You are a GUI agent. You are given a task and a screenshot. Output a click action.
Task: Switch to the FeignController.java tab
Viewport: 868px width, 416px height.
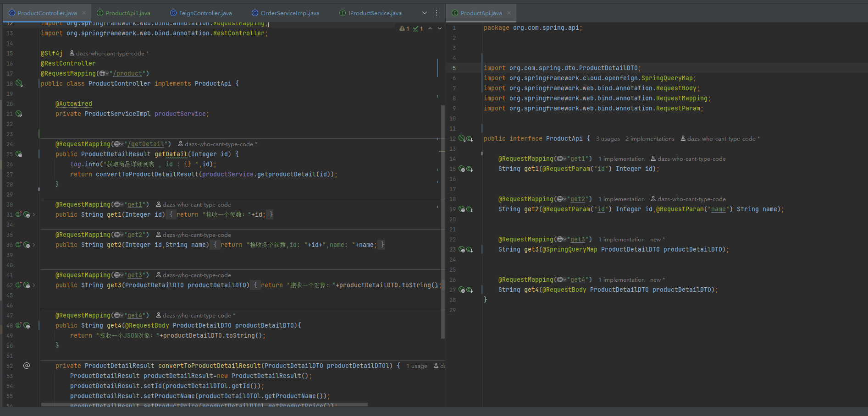[x=201, y=13]
